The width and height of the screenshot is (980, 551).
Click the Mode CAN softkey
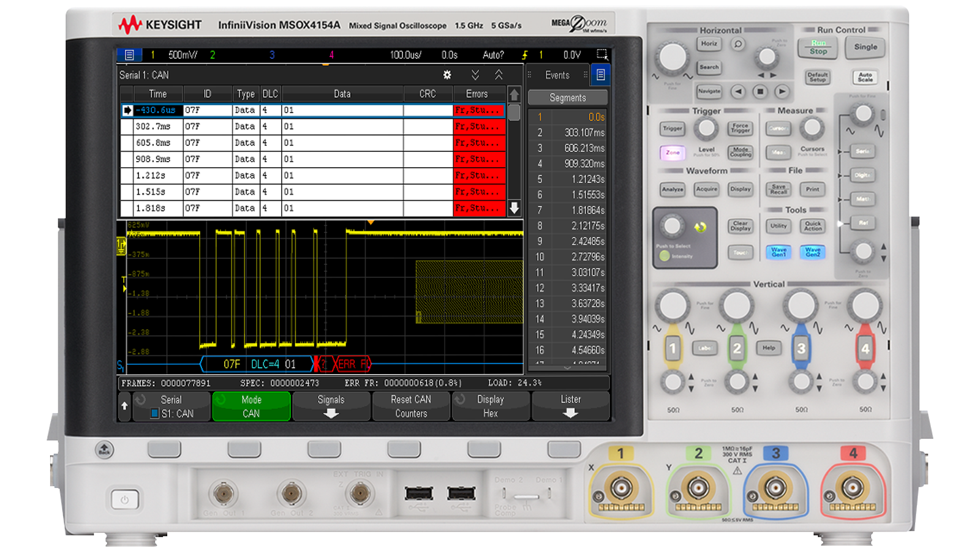(251, 406)
